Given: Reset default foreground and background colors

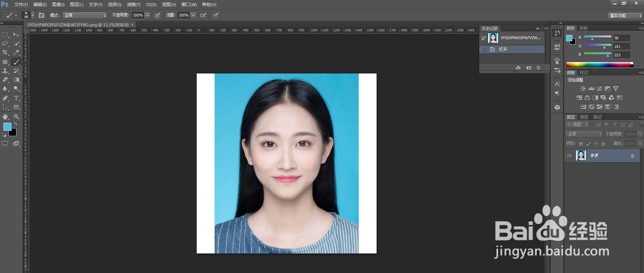Looking at the screenshot, I should (x=4, y=135).
